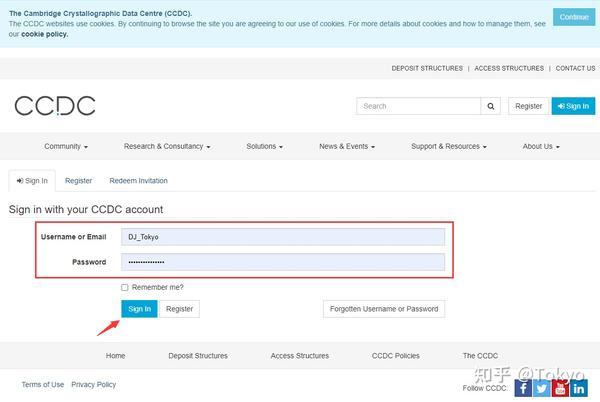Open the Research & Consultancy dropdown
Viewport: 600px width, 402px height.
[x=167, y=146]
